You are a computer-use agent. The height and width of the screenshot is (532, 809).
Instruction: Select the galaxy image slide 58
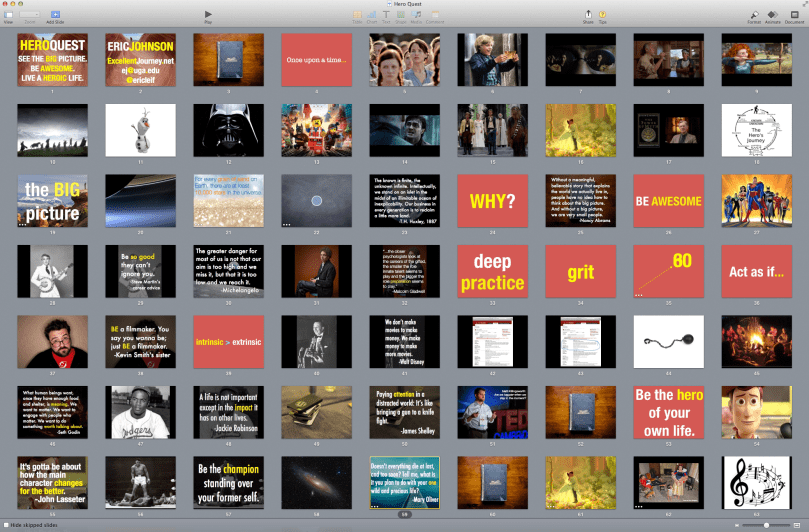point(316,482)
